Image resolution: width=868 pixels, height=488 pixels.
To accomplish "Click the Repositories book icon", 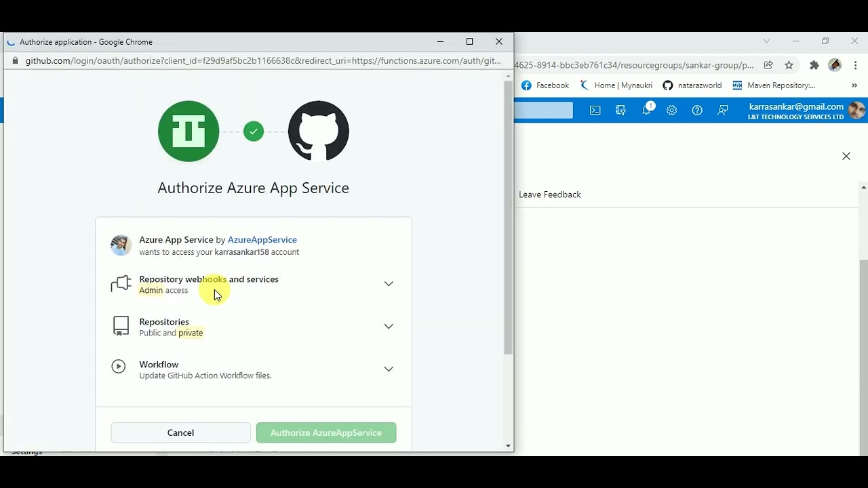I will coord(121,327).
